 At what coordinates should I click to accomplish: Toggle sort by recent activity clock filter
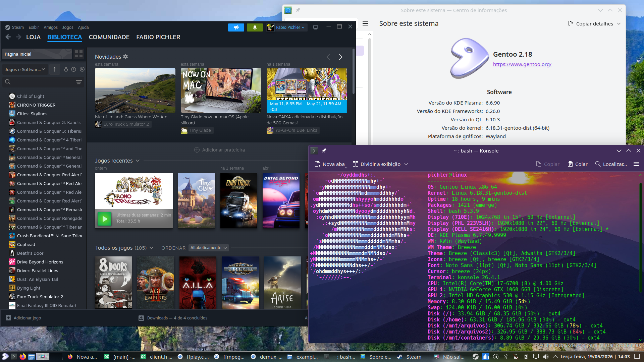(x=73, y=69)
